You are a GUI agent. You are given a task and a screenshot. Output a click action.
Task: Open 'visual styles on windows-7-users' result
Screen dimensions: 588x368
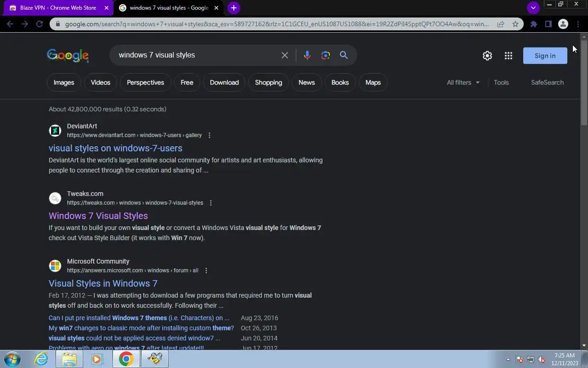click(115, 148)
